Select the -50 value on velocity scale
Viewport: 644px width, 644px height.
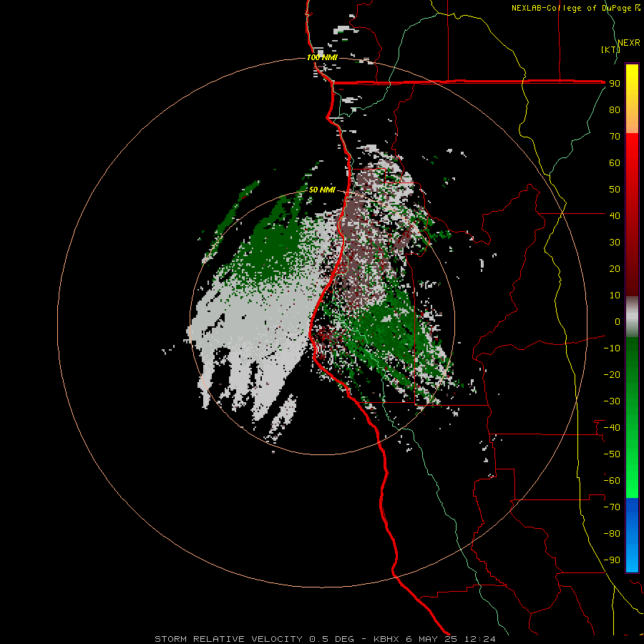point(612,454)
